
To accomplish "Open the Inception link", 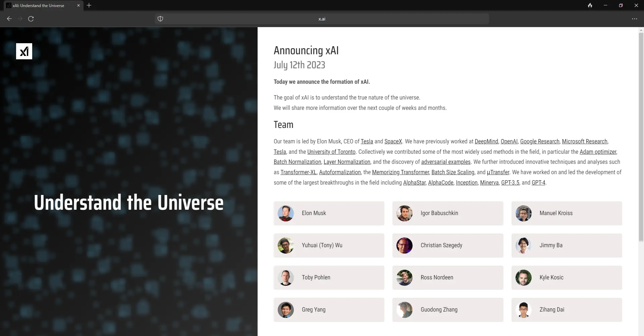I will pos(467,183).
